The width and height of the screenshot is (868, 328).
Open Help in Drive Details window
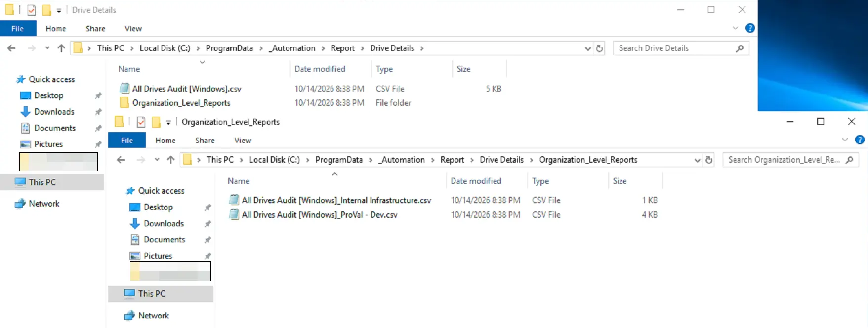coord(750,28)
